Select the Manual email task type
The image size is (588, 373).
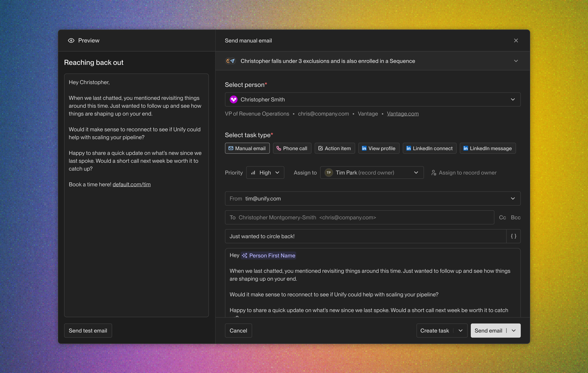point(247,148)
